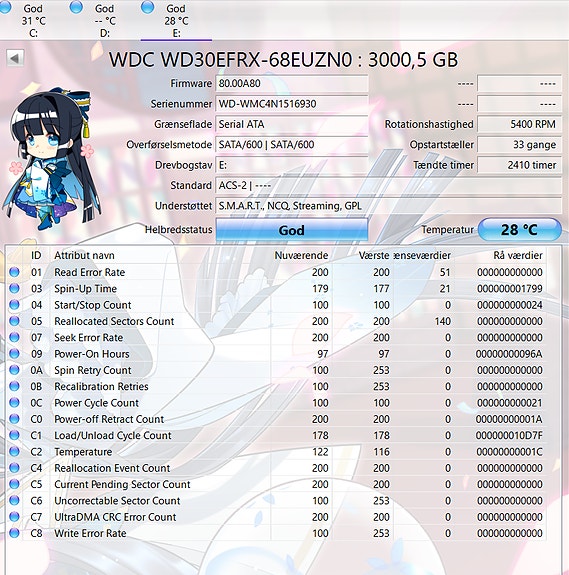569x575 pixels.
Task: Click status orb of Power-off Retract Count row
Action: tap(14, 419)
